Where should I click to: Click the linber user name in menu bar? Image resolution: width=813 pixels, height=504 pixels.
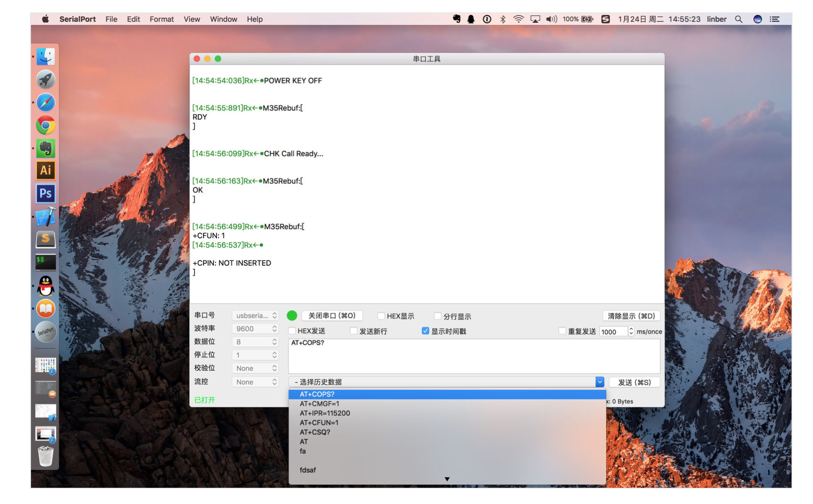[717, 19]
